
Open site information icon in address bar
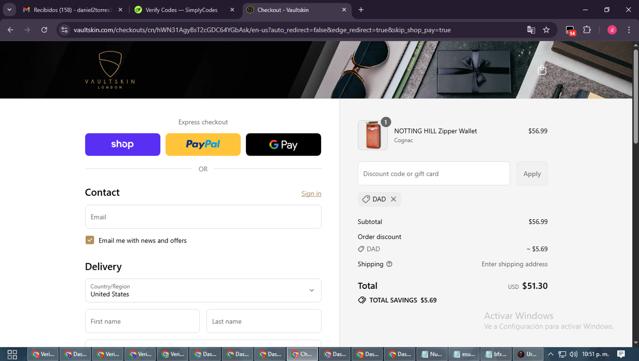pos(64,30)
